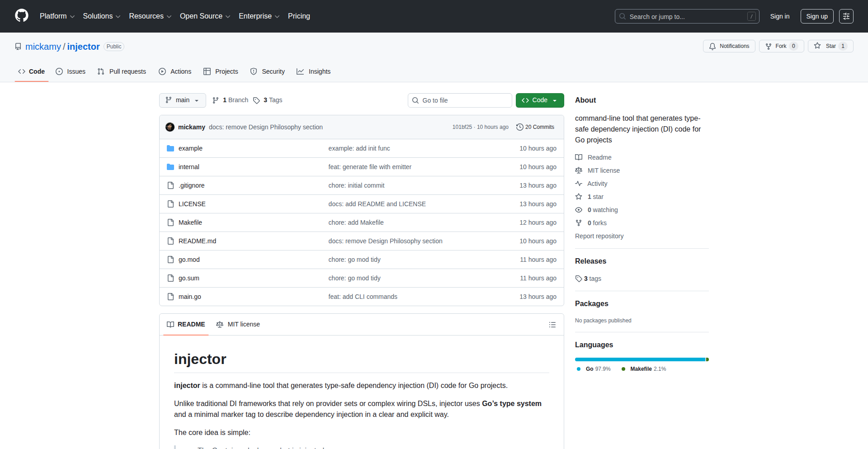
Task: Focus the Search or jump to field
Action: point(687,16)
